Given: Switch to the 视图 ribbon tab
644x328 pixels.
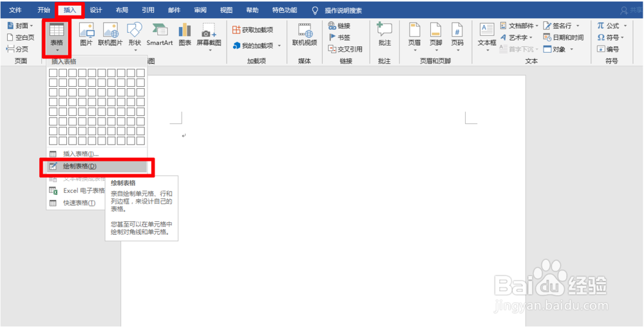Looking at the screenshot, I should 226,10.
